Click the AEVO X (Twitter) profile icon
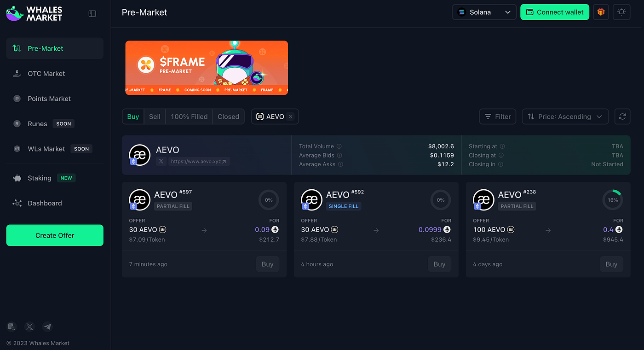Screen dimensions: 644x350 [x=161, y=162]
